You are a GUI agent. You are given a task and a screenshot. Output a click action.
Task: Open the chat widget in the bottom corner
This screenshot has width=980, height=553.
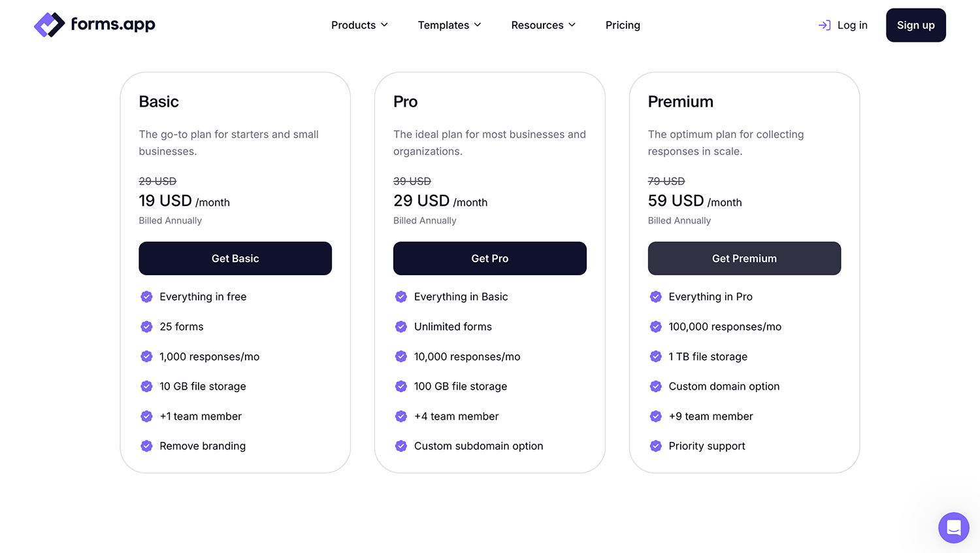click(953, 528)
